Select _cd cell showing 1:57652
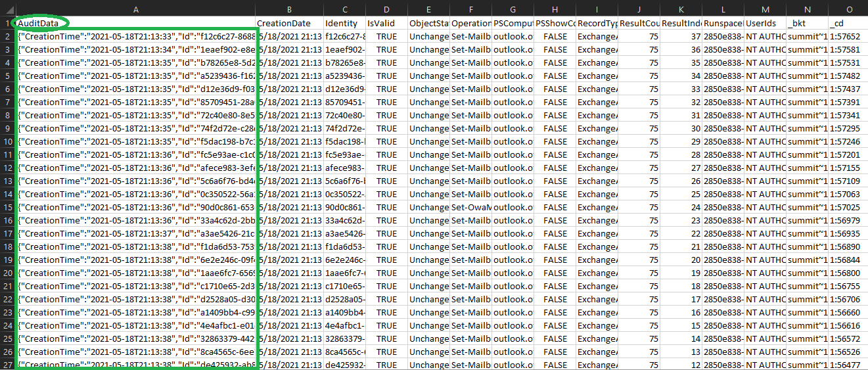Screen dimensions: 868x370 [848, 36]
